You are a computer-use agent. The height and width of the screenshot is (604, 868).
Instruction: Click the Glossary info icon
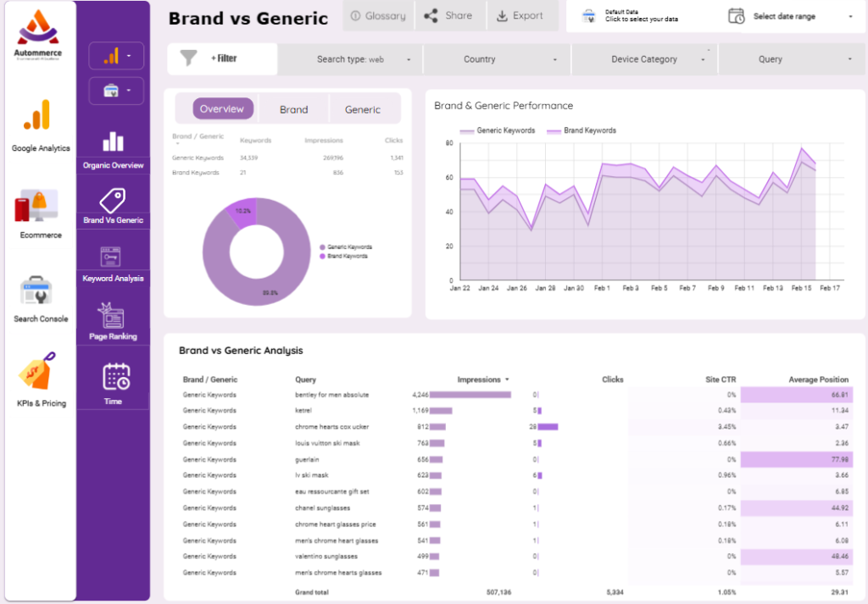pos(355,16)
